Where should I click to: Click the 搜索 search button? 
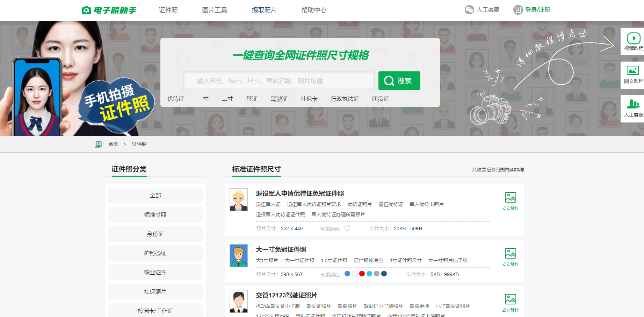(399, 80)
